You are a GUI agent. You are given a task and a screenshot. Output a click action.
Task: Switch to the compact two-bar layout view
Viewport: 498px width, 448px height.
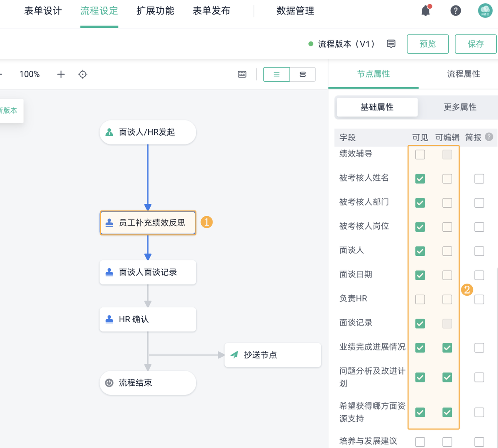pyautogui.click(x=303, y=74)
